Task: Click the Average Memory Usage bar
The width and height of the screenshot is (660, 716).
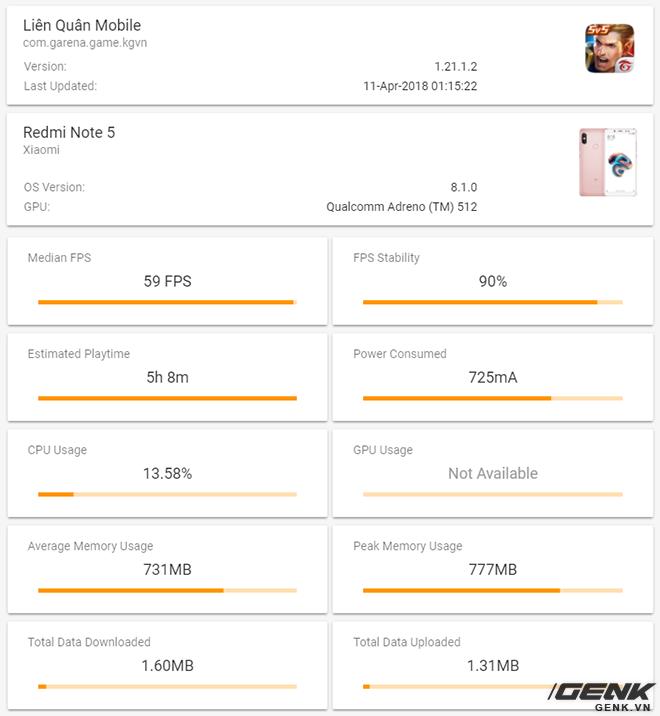Action: coord(167,590)
